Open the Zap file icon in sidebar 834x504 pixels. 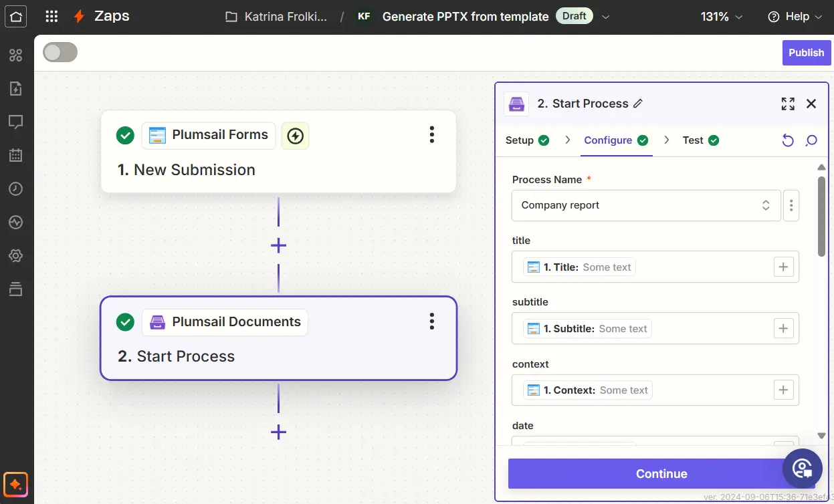(16, 88)
